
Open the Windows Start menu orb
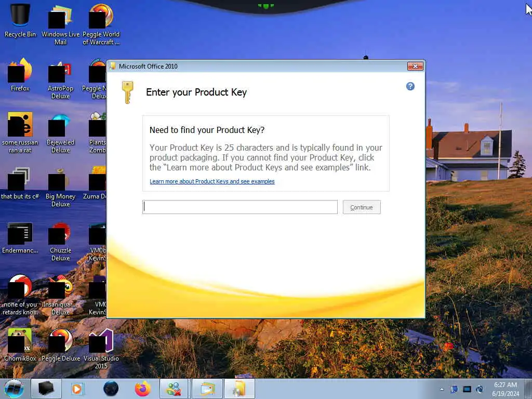pyautogui.click(x=14, y=389)
